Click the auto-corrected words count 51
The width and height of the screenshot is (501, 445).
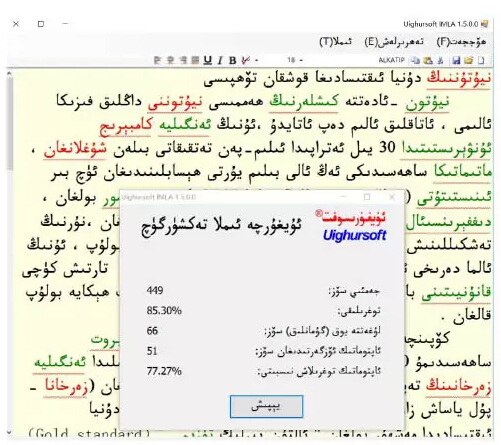tap(152, 351)
